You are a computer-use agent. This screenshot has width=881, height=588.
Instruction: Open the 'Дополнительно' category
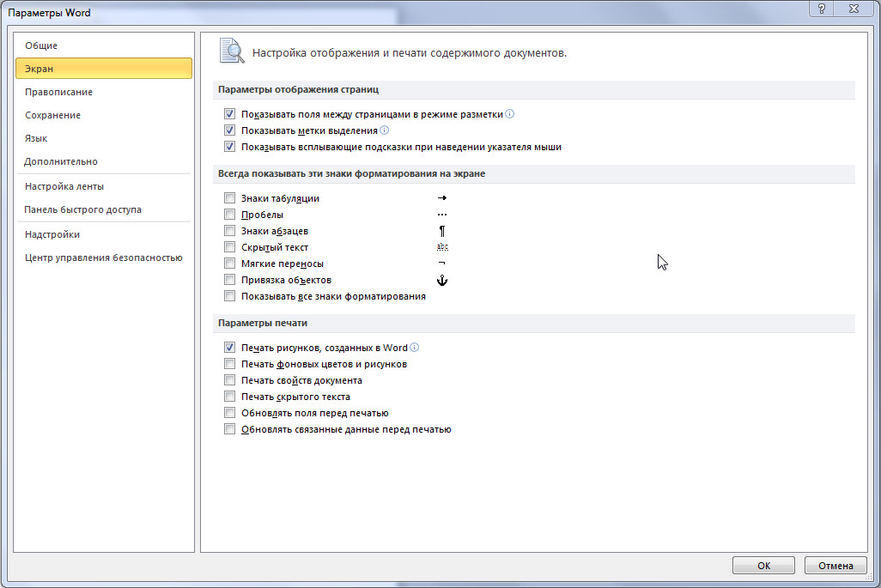click(x=104, y=161)
